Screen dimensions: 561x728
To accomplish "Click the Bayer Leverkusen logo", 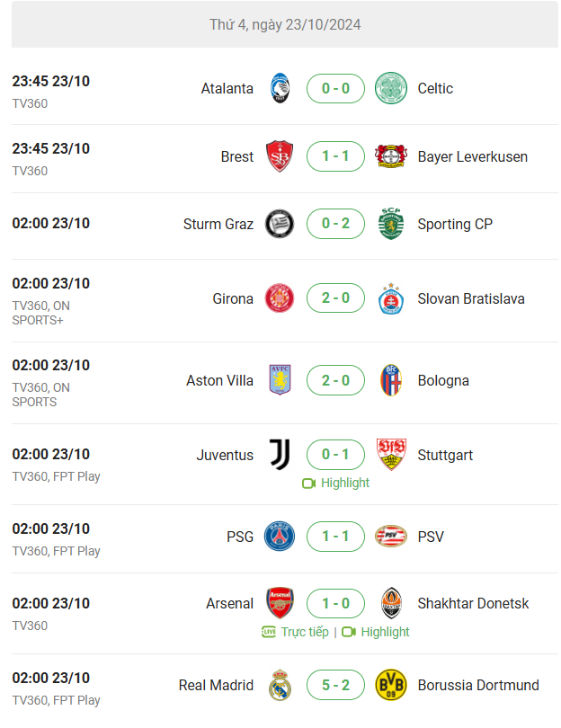I will (x=390, y=156).
